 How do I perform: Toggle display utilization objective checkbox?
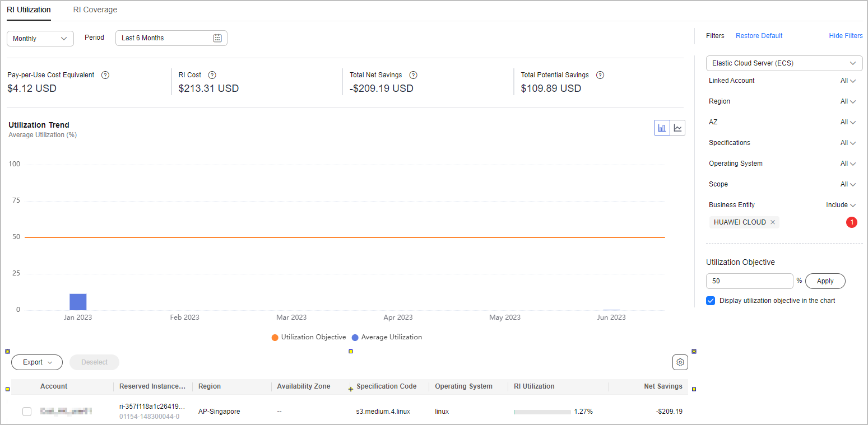click(711, 301)
